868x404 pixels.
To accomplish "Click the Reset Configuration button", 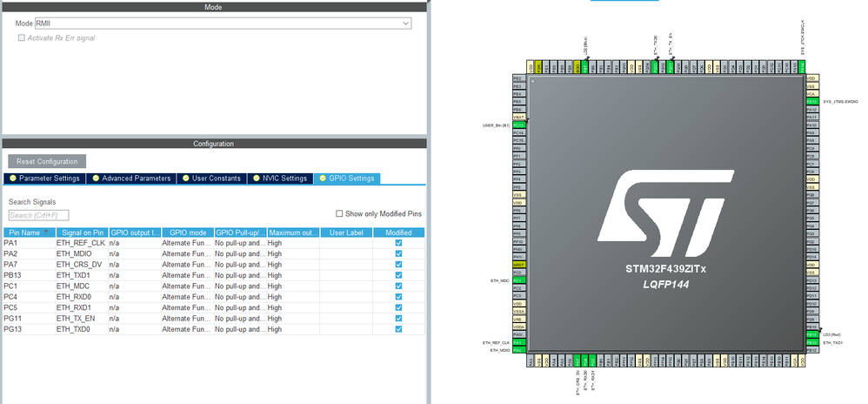I will tap(47, 161).
